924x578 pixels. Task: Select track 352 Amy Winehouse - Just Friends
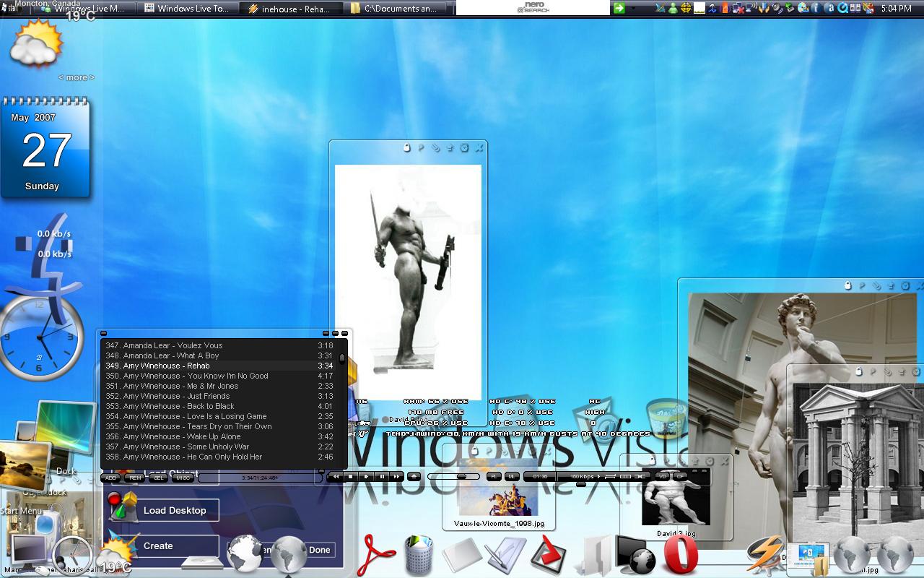(219, 396)
